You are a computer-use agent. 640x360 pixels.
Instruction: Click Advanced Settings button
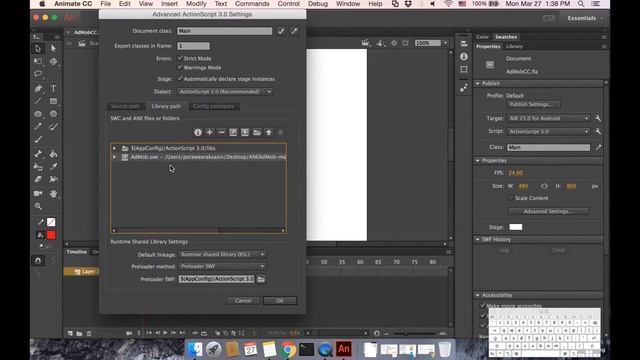548,211
